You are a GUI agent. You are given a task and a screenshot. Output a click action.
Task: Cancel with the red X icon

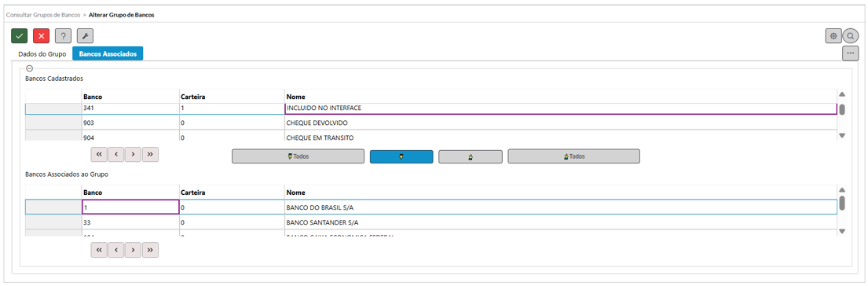42,36
